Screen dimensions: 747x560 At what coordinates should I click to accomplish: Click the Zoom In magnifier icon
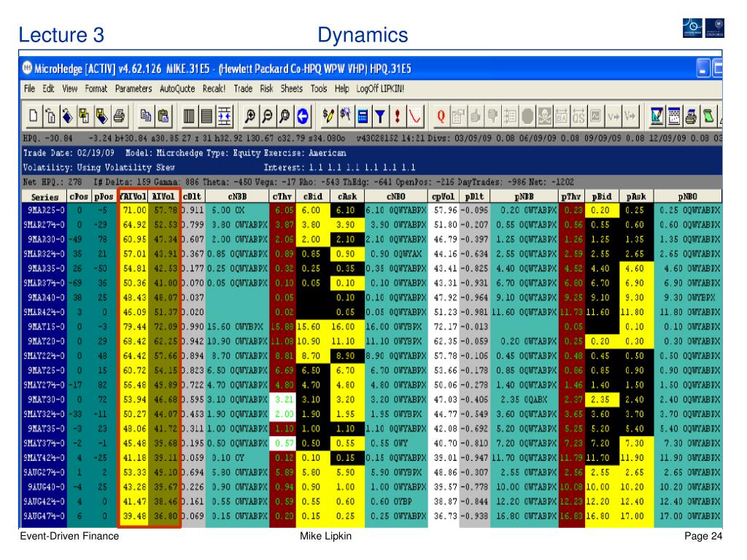point(249,116)
